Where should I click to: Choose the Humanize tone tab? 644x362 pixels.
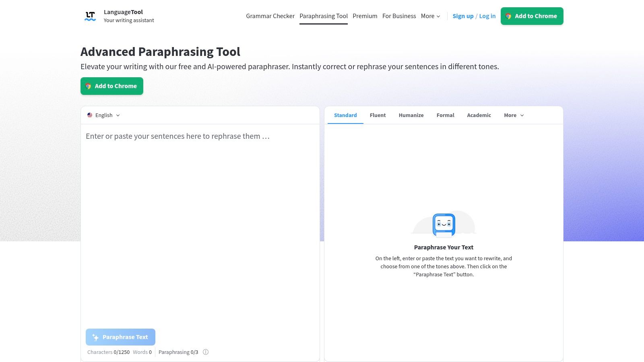click(411, 115)
